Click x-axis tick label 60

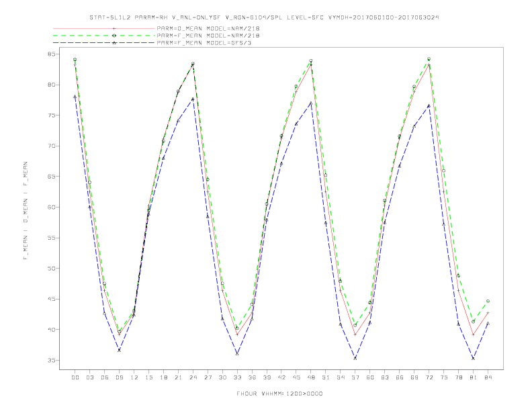(370, 377)
